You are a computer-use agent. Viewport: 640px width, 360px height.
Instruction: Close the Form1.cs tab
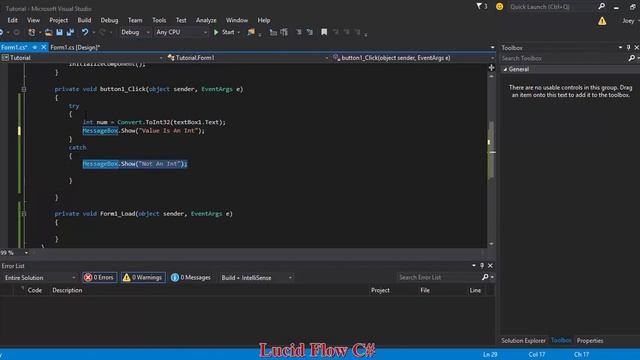pos(44,47)
